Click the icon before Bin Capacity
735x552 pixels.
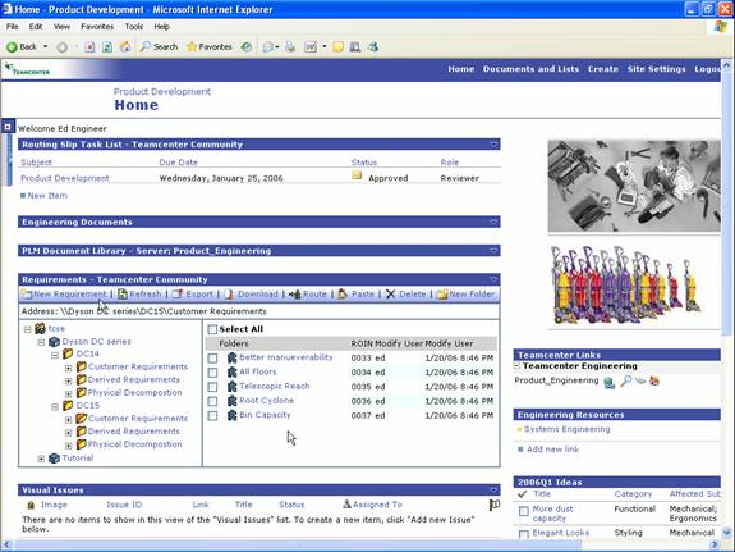point(232,415)
